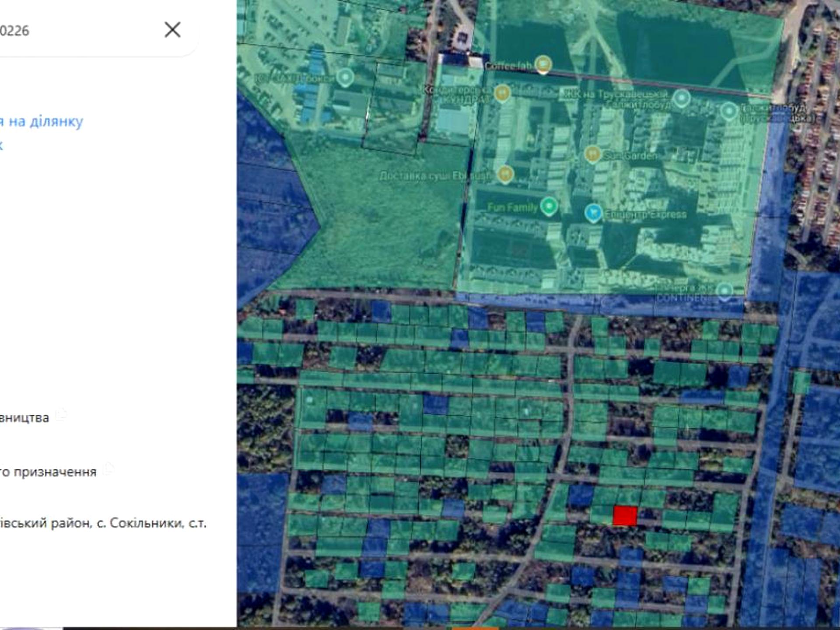Click the rightmost pin beside ЖК на Трускавецькій
840x630 pixels.
tap(728, 110)
